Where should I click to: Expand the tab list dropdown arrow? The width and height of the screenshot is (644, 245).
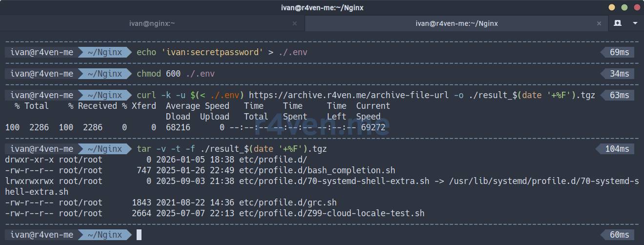[635, 23]
